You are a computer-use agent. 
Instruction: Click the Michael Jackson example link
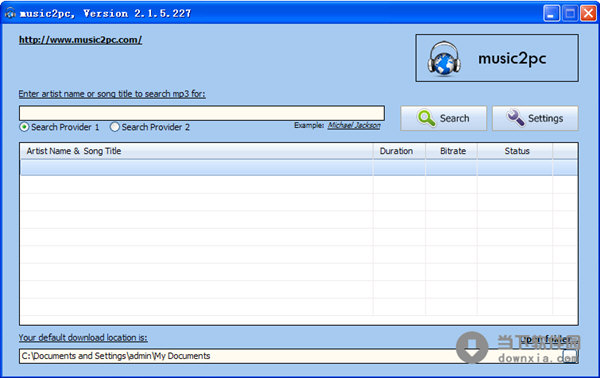click(354, 125)
